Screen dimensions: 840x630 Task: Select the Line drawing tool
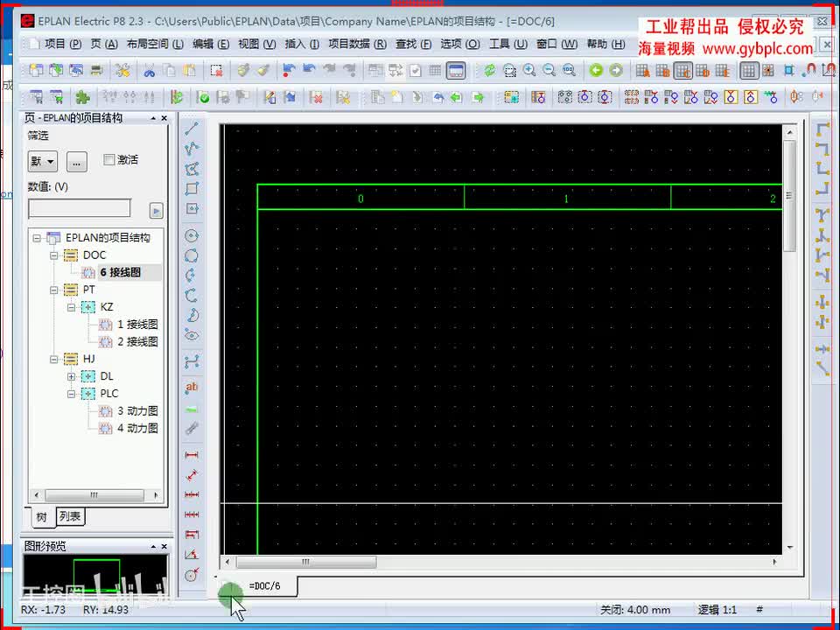[192, 129]
